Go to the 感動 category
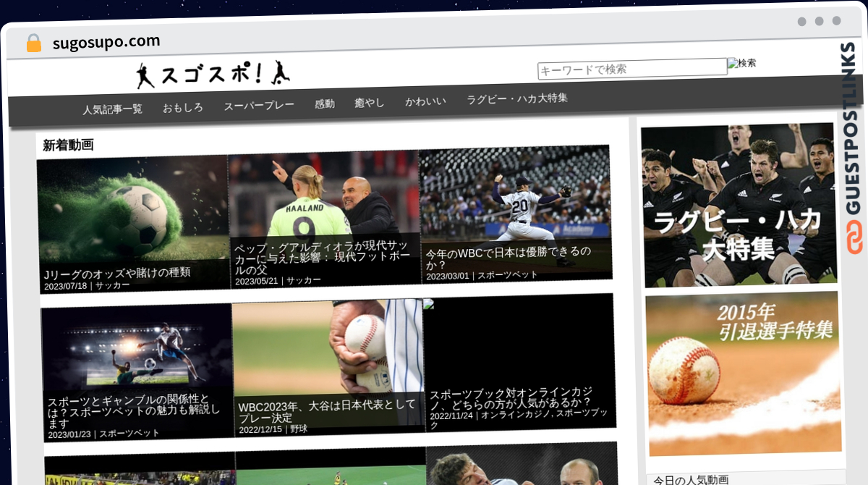This screenshot has width=868, height=485. (324, 104)
